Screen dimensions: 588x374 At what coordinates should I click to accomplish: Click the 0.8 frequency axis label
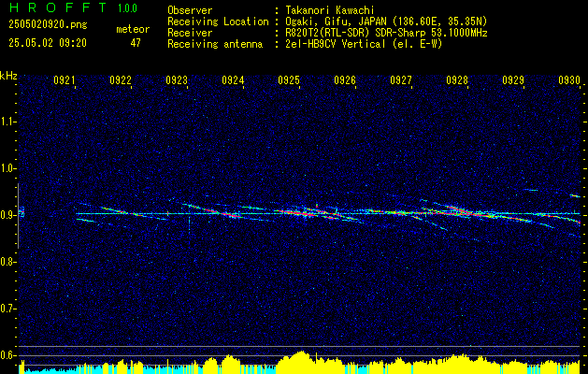click(x=8, y=262)
